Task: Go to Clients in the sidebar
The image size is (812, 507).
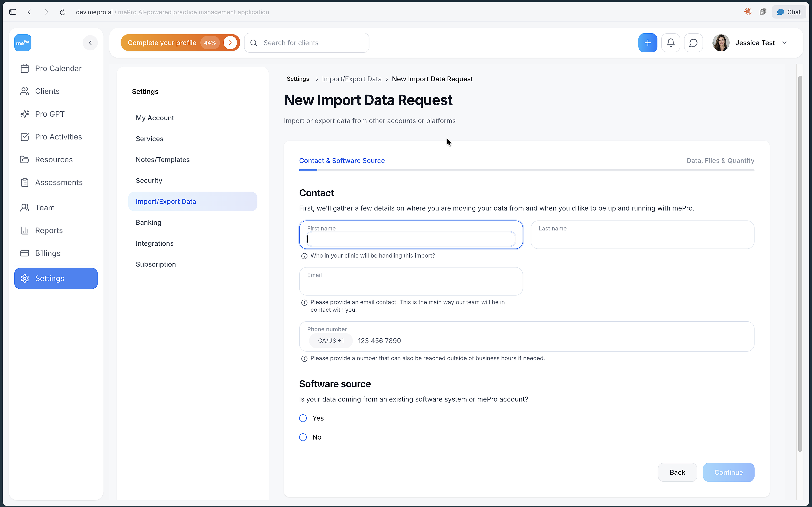Action: pyautogui.click(x=56, y=91)
